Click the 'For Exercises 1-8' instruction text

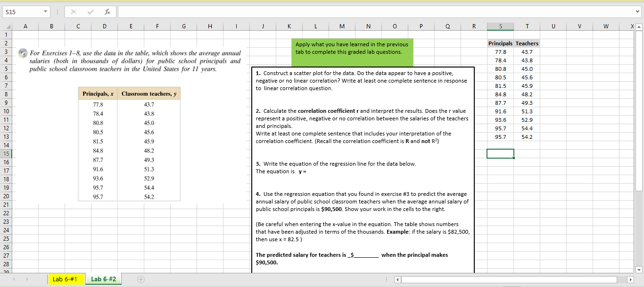[x=135, y=61]
